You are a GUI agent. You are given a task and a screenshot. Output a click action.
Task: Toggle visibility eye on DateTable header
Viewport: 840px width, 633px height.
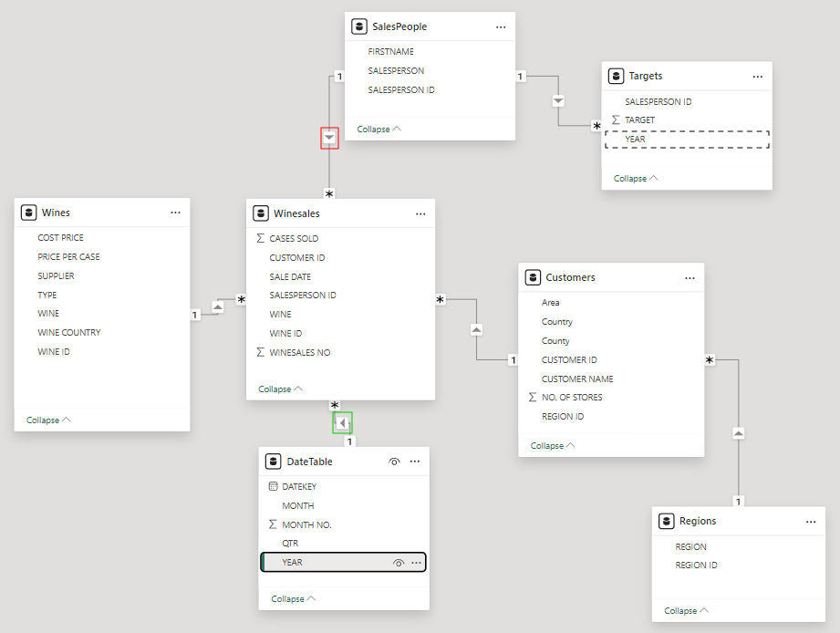coord(394,462)
